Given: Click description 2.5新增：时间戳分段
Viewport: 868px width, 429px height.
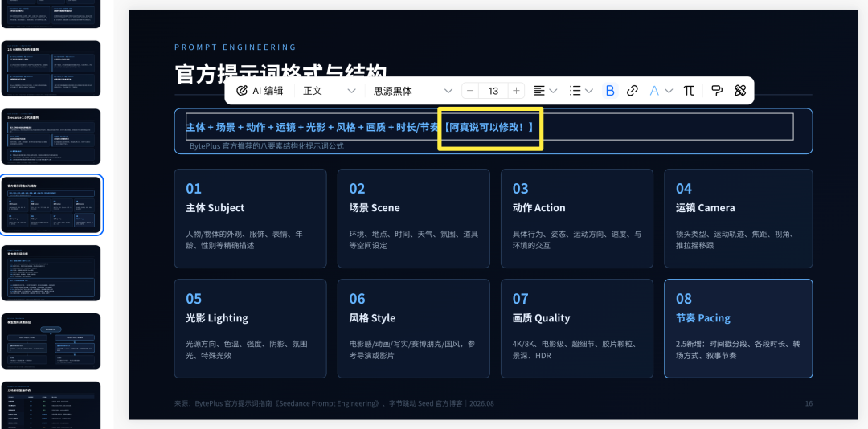Looking at the screenshot, I should [738, 349].
